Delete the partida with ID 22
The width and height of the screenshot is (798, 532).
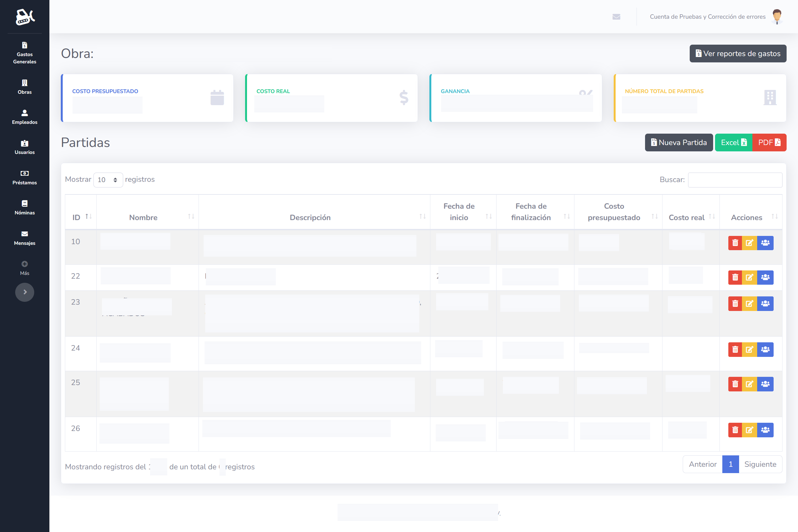(735, 277)
